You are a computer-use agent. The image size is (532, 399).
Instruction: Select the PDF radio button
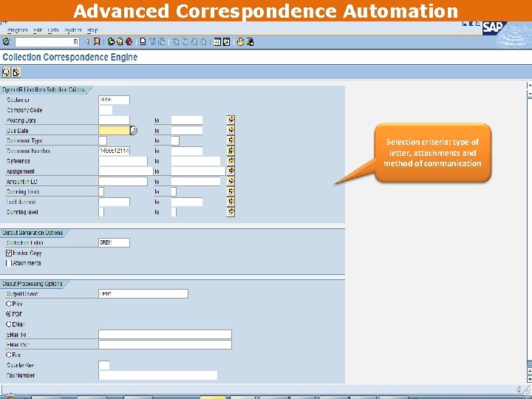[x=9, y=314]
